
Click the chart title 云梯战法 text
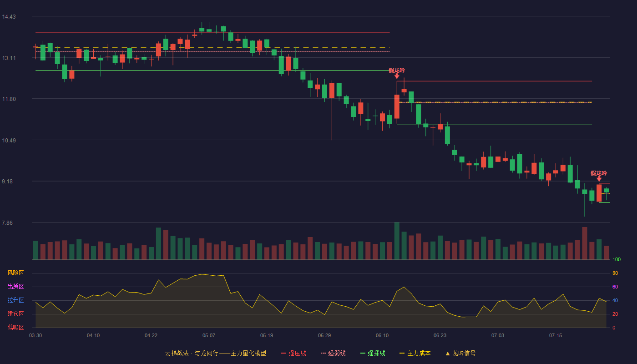tap(177, 353)
